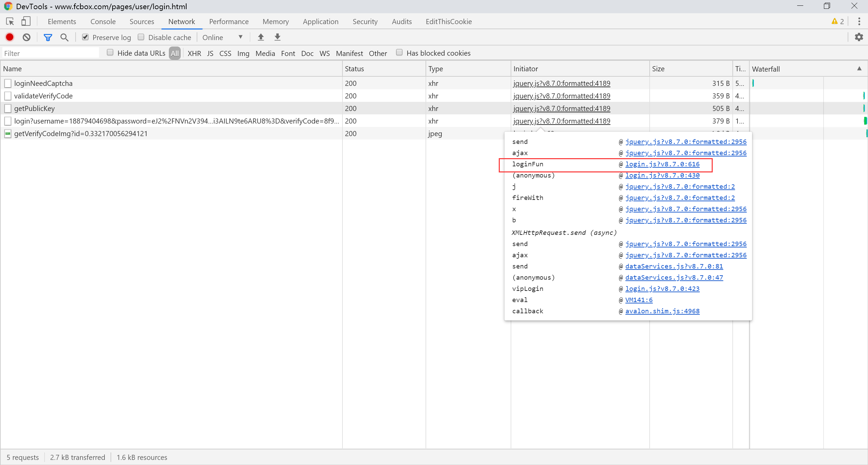Switch to the Sources tab
This screenshot has height=465, width=868.
(142, 22)
